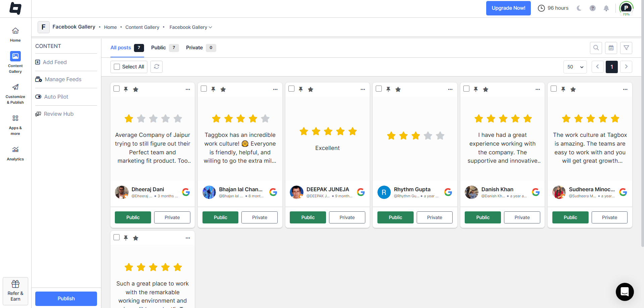Open the profile avatar with 70%
The height and width of the screenshot is (308, 644).
click(x=626, y=8)
